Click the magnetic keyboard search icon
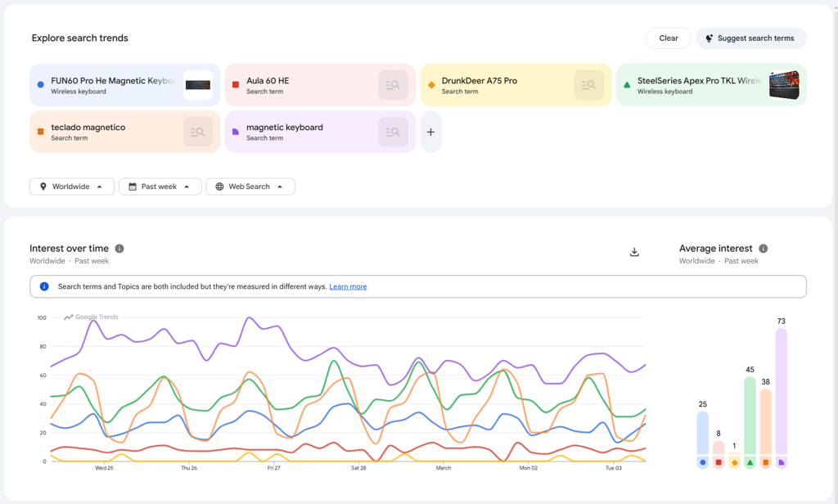Viewport: 838px width, 504px height. (394, 132)
